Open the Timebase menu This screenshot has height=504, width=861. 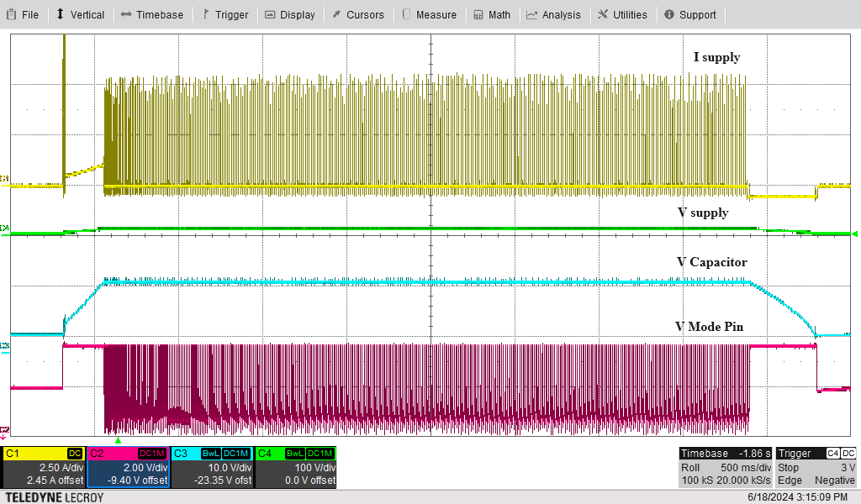152,14
